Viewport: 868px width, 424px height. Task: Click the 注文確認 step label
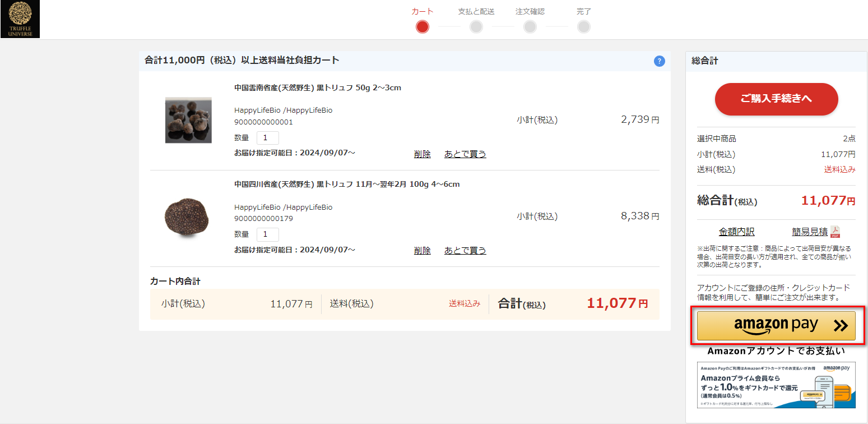pos(530,11)
